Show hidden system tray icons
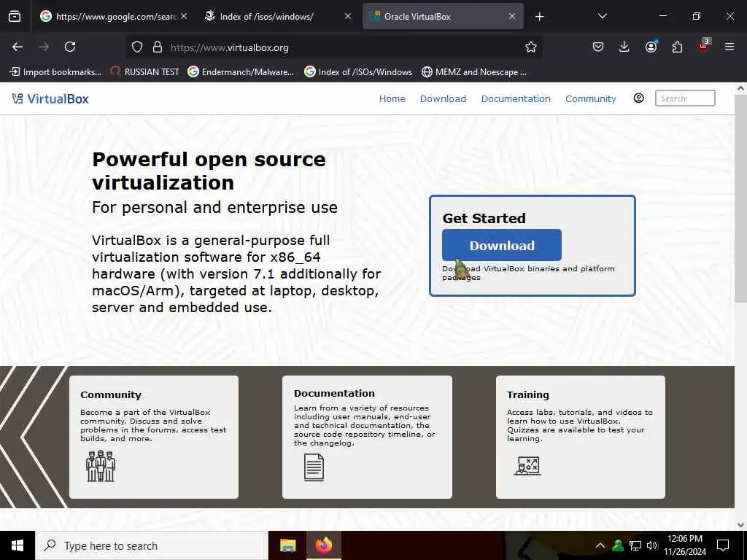Screen dimensions: 747x560 click(600, 545)
